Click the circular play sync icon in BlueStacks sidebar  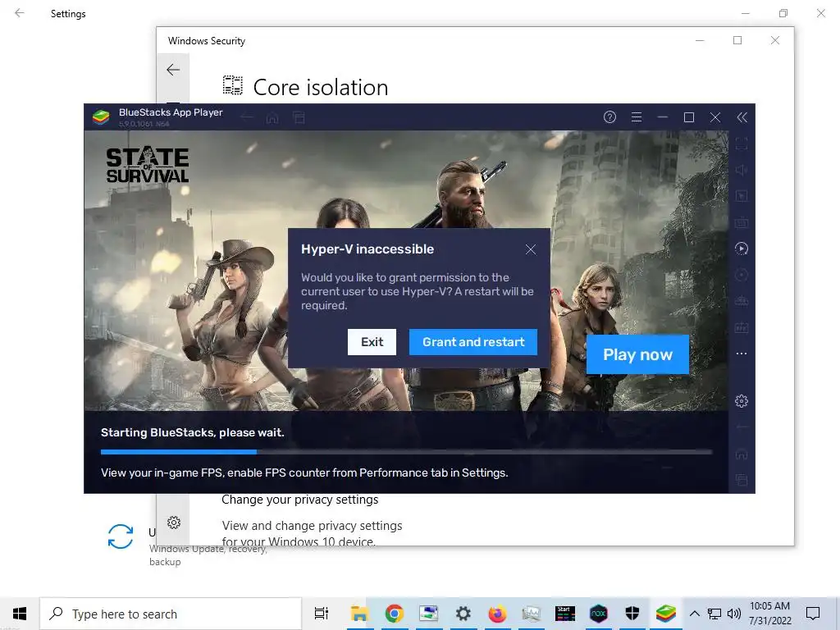click(x=742, y=248)
